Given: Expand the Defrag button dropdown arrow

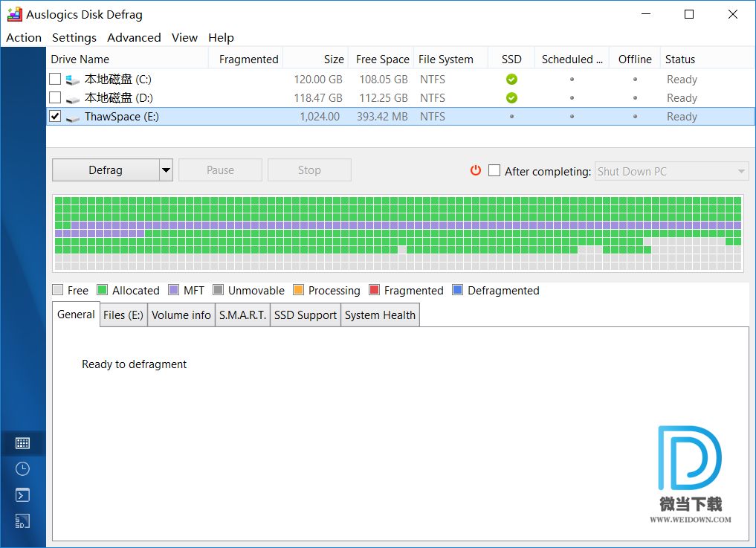Looking at the screenshot, I should coord(166,170).
